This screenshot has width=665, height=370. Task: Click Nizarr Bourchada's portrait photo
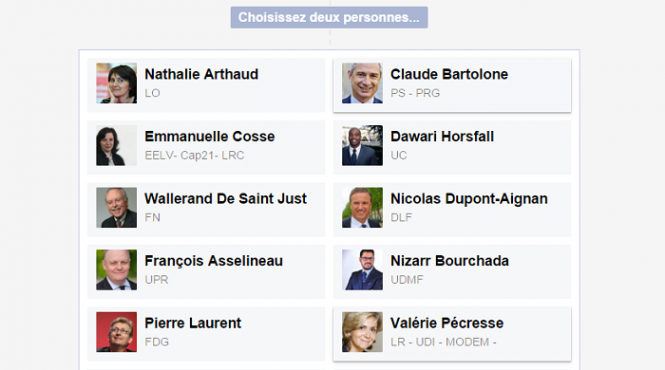[362, 270]
